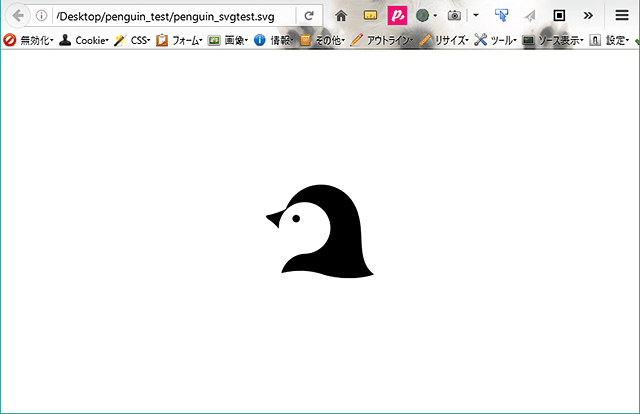Screen dimensions: 640x414
Task: Reload the page with the refresh icon
Action: (x=309, y=16)
